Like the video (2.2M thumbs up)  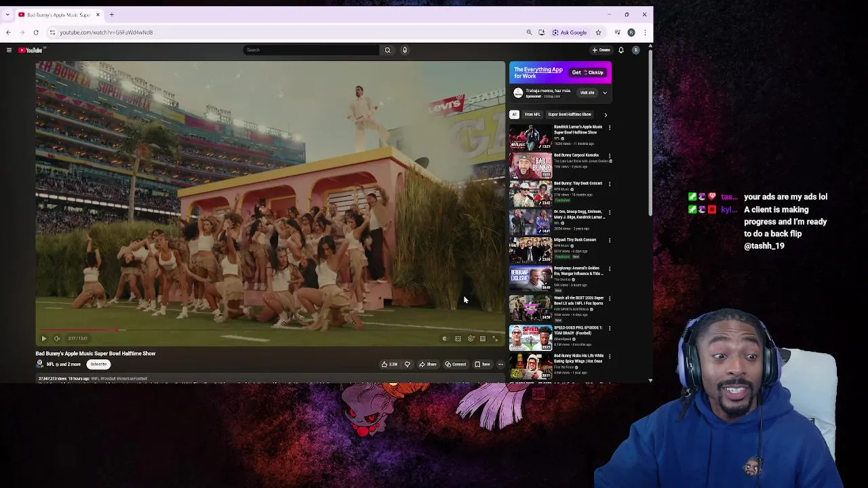[389, 365]
